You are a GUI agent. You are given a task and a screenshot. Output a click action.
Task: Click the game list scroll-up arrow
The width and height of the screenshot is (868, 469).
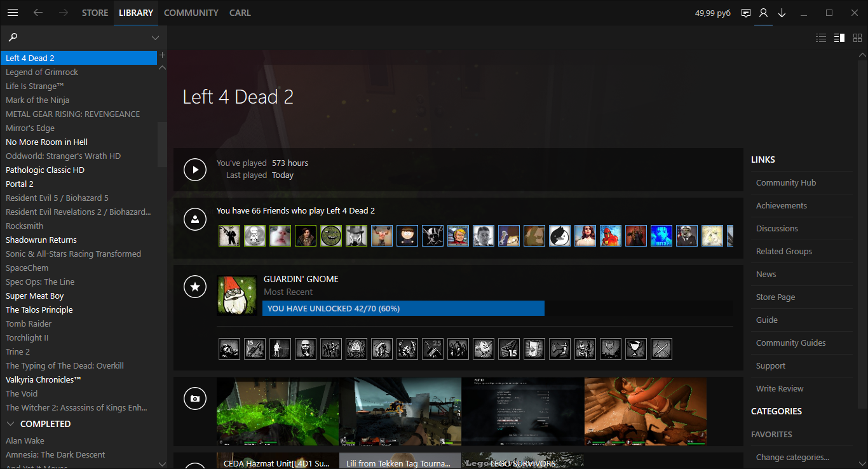pyautogui.click(x=162, y=67)
